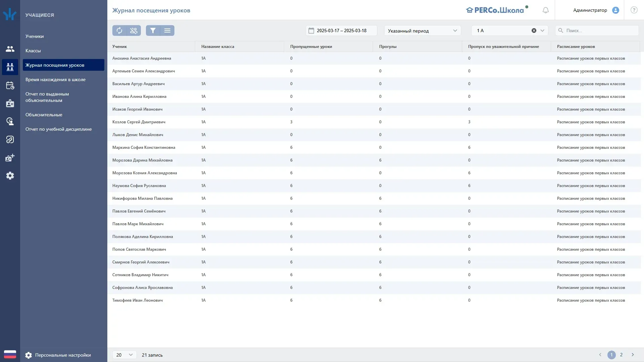Open the column settings list icon
Image resolution: width=644 pixels, height=362 pixels.
[x=167, y=31]
